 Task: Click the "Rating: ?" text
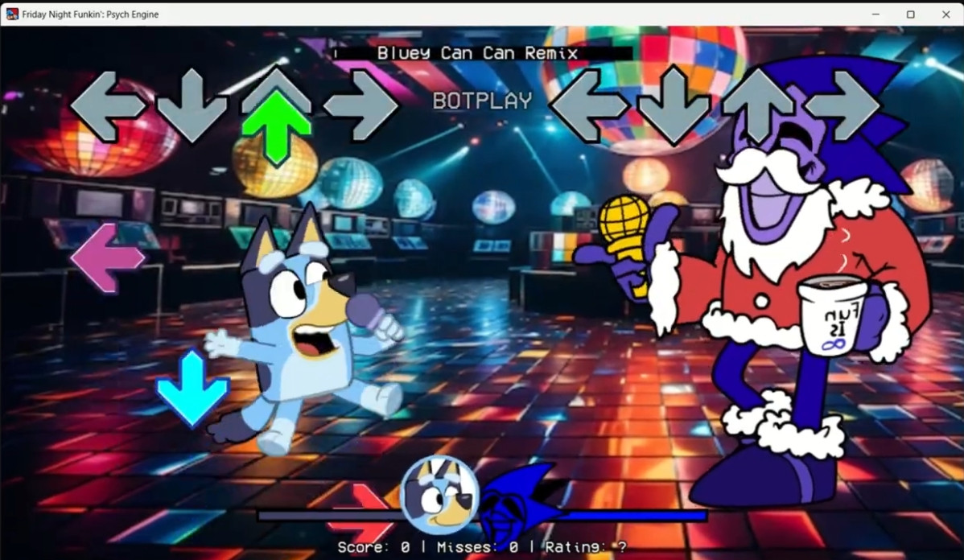(586, 546)
